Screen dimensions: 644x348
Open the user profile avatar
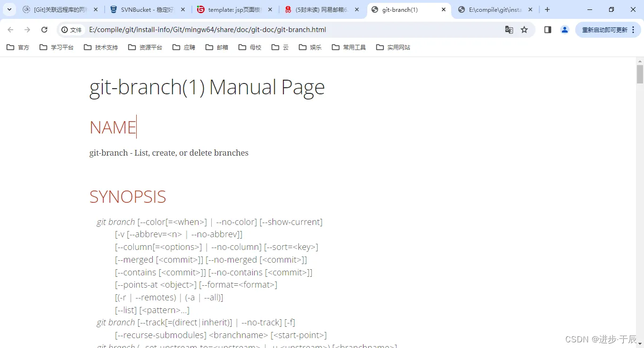point(564,30)
